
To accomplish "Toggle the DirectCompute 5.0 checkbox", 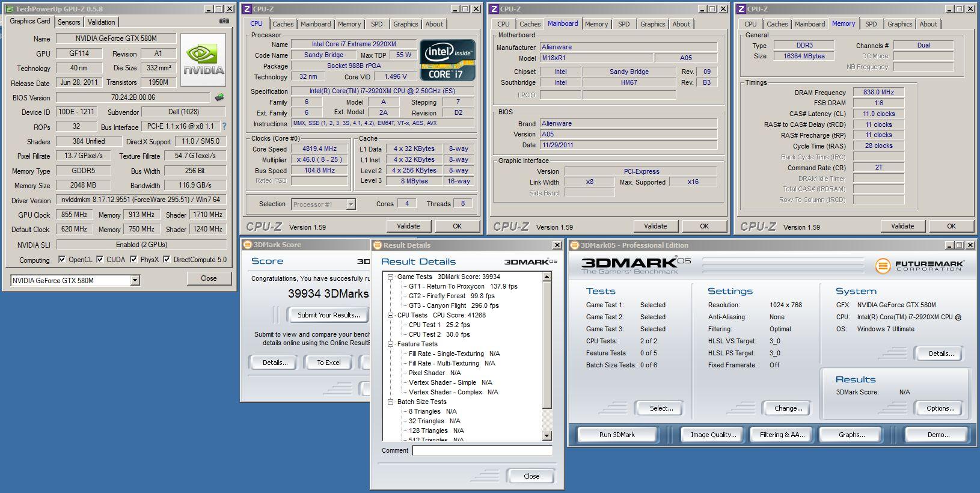I will (167, 260).
